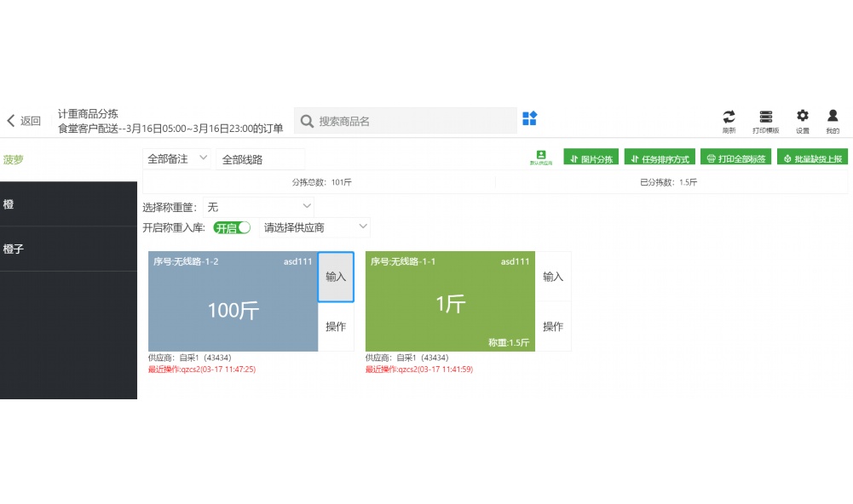The height and width of the screenshot is (504, 853).
Task: Click the green 1斤 product card
Action: pos(449,301)
